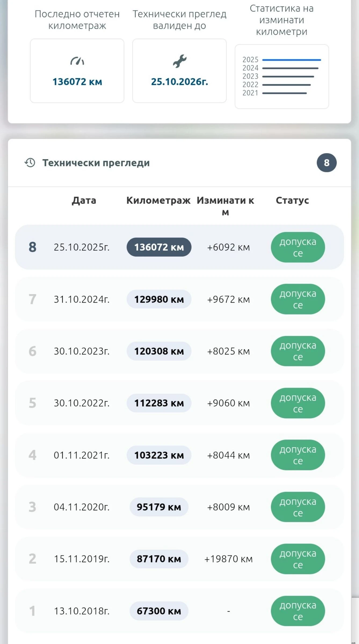Click the history clock icon
The image size is (359, 644).
[x=30, y=163]
